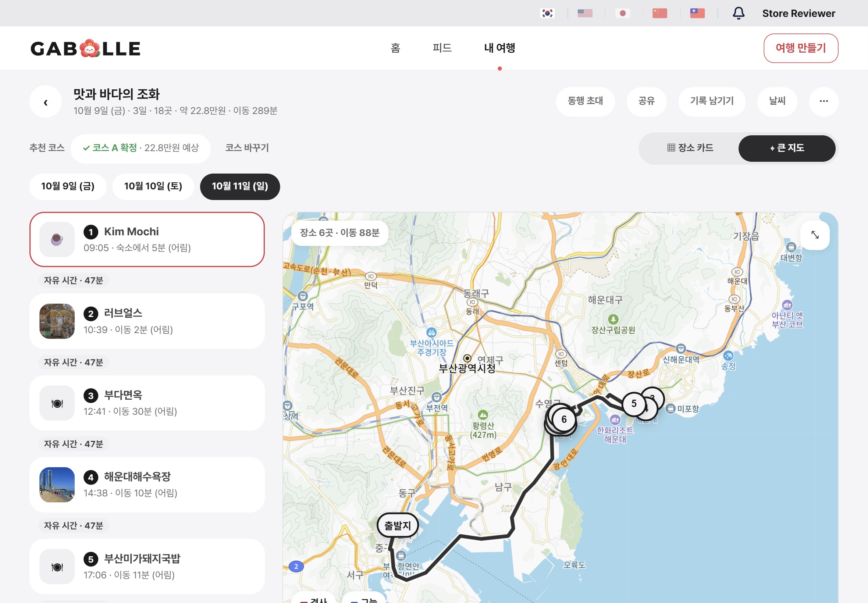Click the 동행 초대 button
Viewport: 868px width, 603px height.
point(585,101)
